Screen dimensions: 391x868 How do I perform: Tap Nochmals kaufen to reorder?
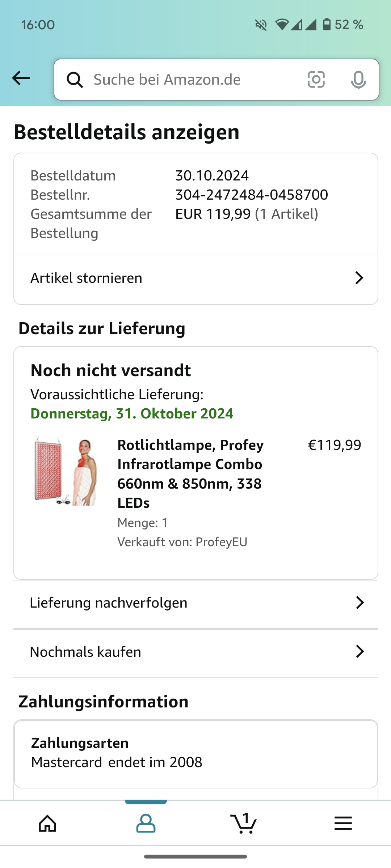[85, 652]
